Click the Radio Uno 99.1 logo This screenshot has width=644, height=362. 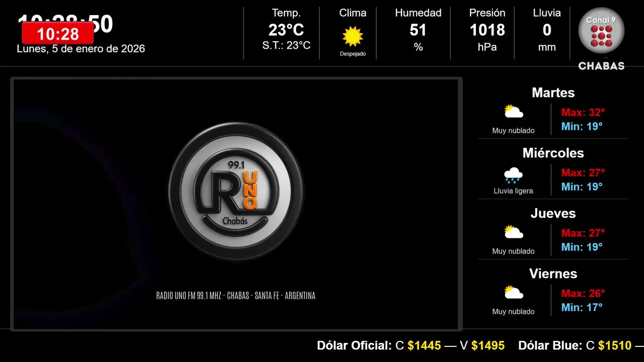click(x=236, y=191)
